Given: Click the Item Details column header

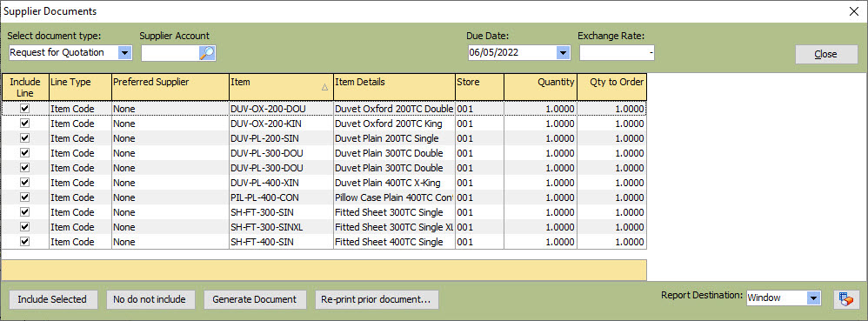Looking at the screenshot, I should click(x=395, y=88).
